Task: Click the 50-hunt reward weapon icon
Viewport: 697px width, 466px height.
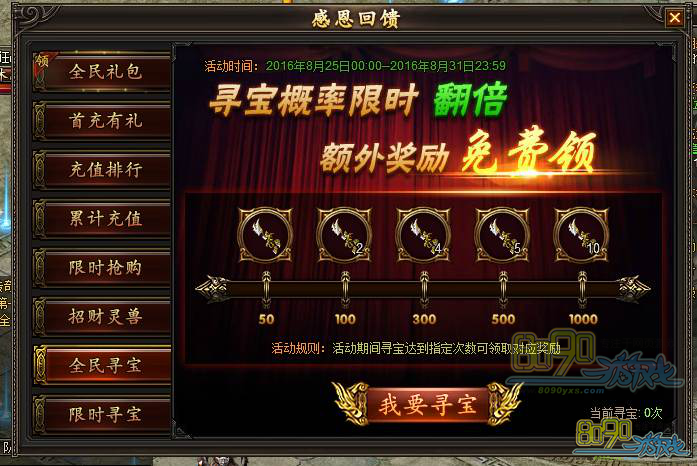Action: 265,234
